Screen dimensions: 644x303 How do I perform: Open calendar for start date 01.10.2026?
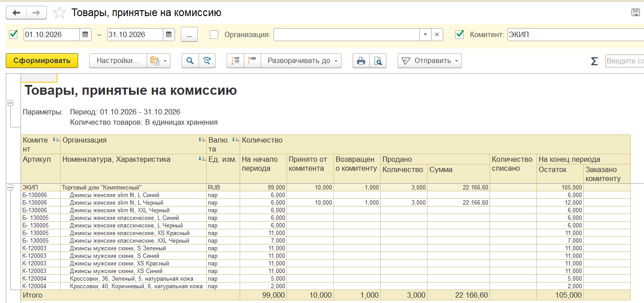[x=86, y=34]
